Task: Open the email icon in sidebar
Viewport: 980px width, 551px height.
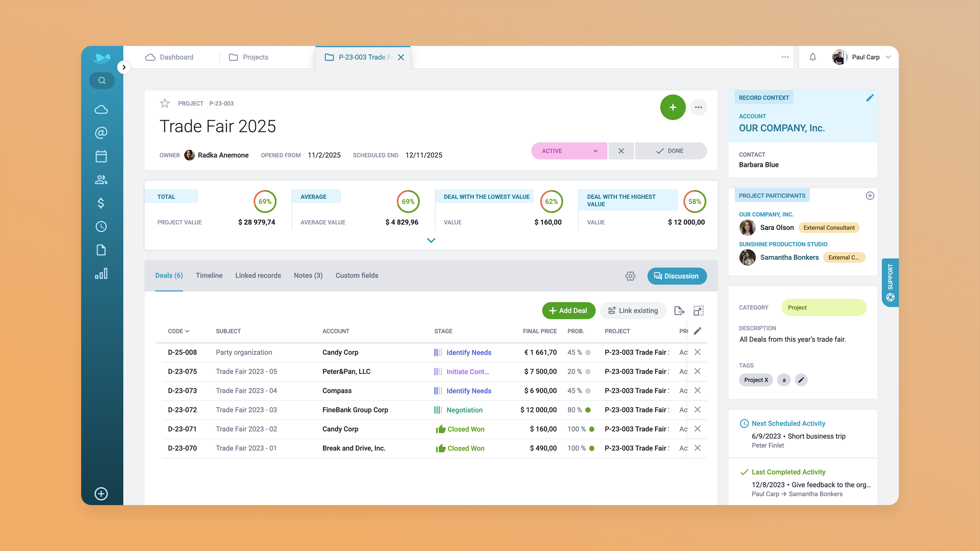Action: point(101,133)
